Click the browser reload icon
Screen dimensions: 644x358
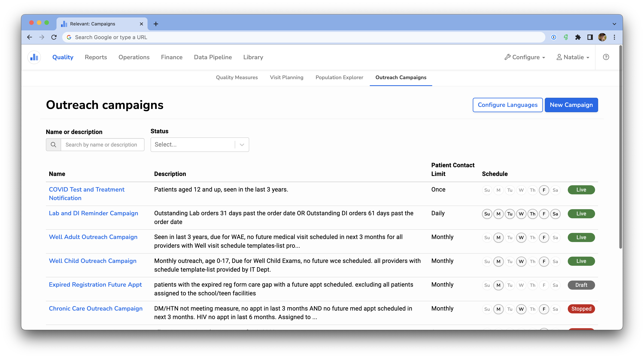point(54,37)
